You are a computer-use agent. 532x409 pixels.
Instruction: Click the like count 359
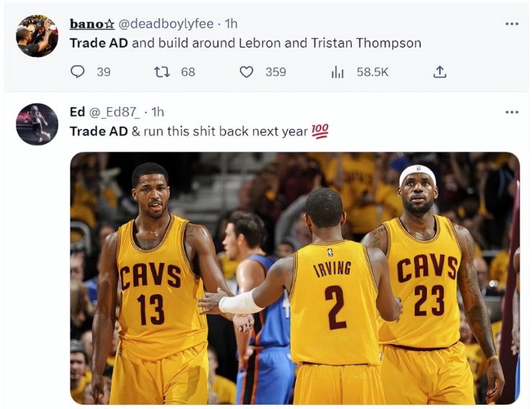pos(276,72)
